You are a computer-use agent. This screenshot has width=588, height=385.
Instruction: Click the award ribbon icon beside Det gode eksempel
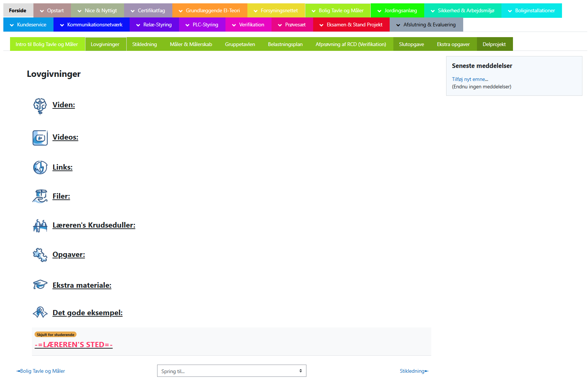[40, 313]
